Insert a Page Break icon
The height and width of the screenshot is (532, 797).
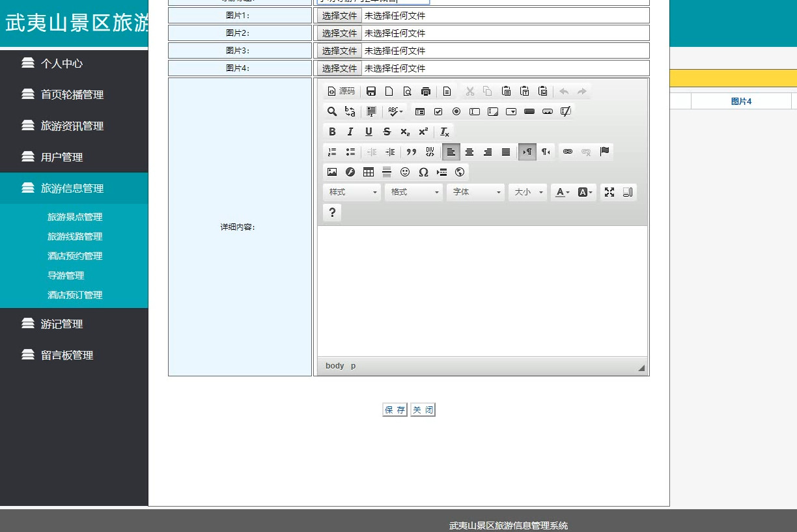click(x=441, y=172)
